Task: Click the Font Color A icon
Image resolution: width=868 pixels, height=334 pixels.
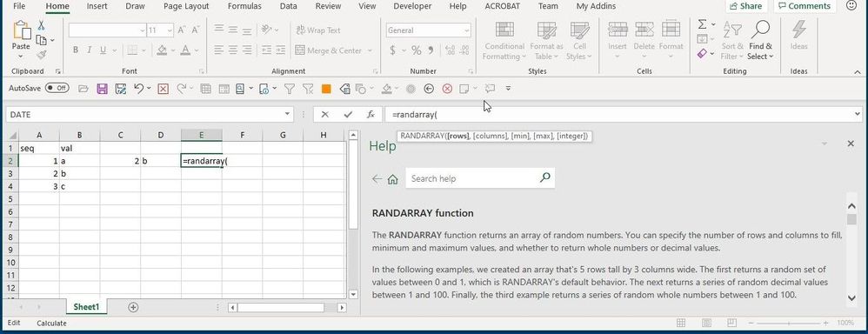Action: [186, 50]
